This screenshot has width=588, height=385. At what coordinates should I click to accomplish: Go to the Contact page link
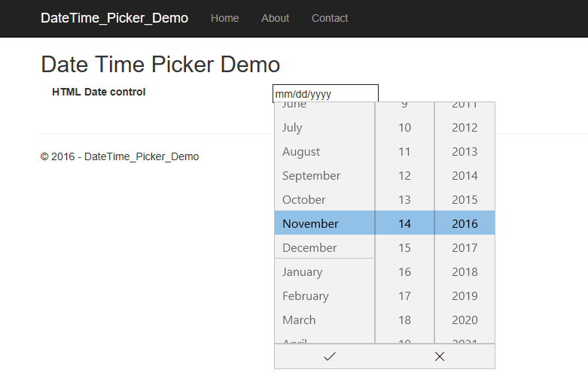tap(330, 18)
